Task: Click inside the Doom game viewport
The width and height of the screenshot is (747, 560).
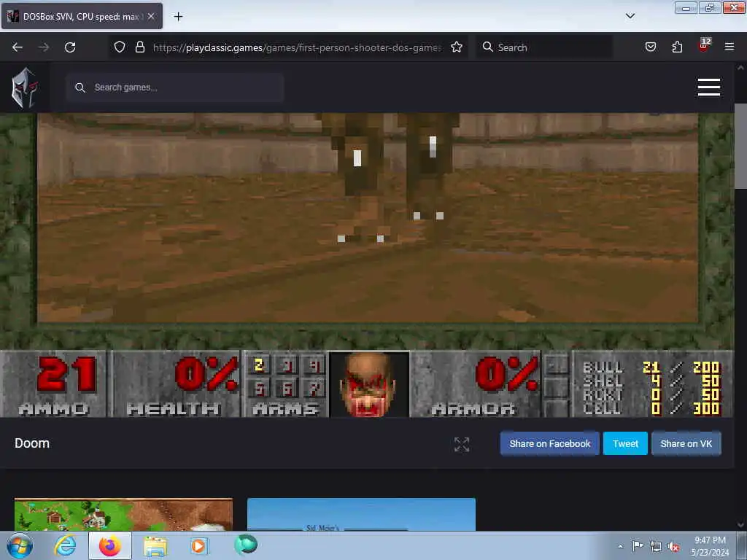Action: coord(368,217)
